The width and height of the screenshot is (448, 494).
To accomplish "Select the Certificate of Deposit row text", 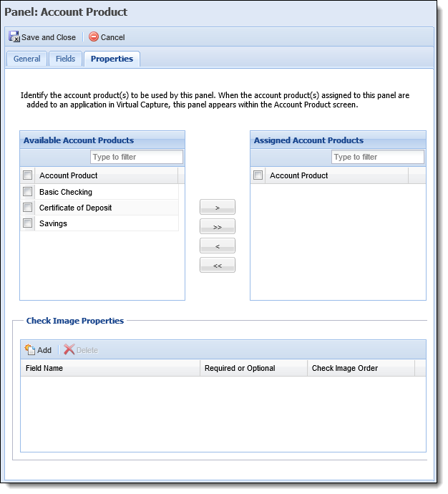I will (76, 208).
